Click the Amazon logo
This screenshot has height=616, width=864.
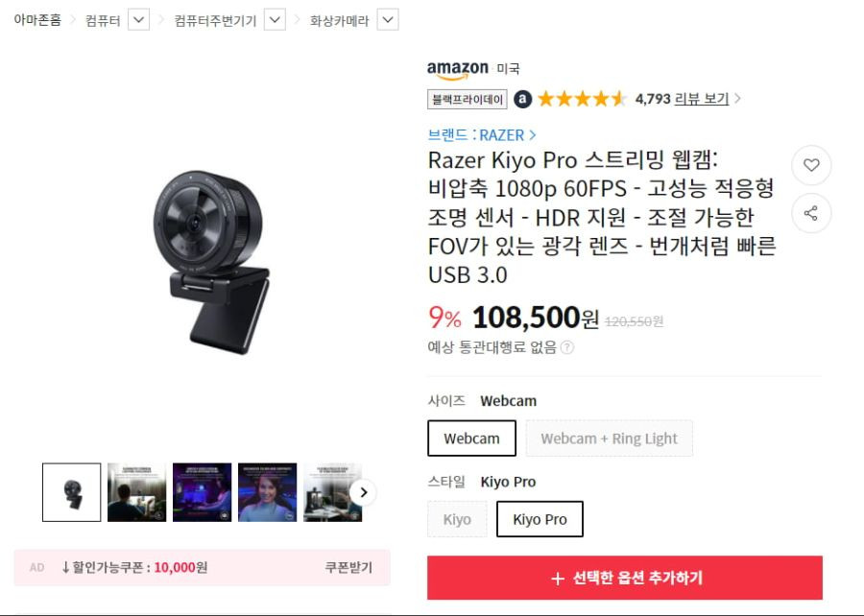[457, 70]
